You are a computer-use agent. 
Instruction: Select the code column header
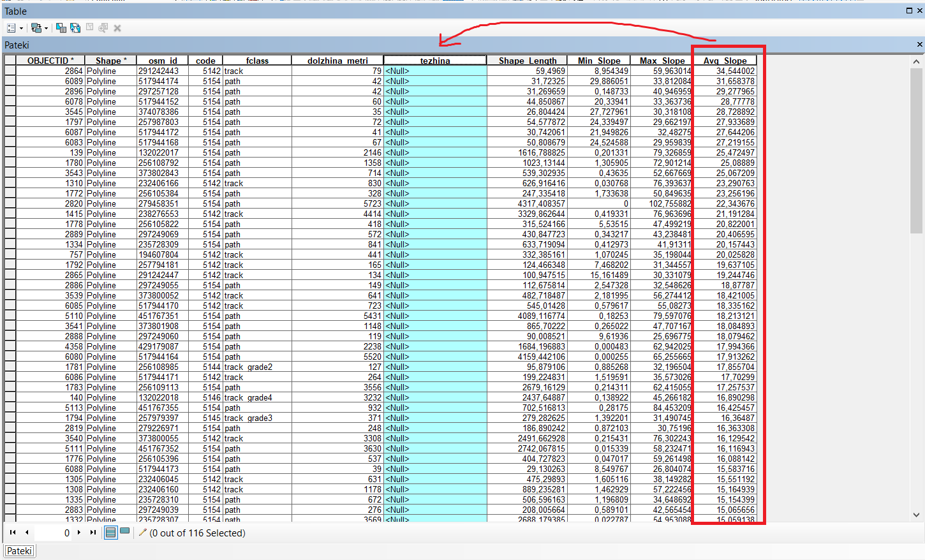coord(205,61)
